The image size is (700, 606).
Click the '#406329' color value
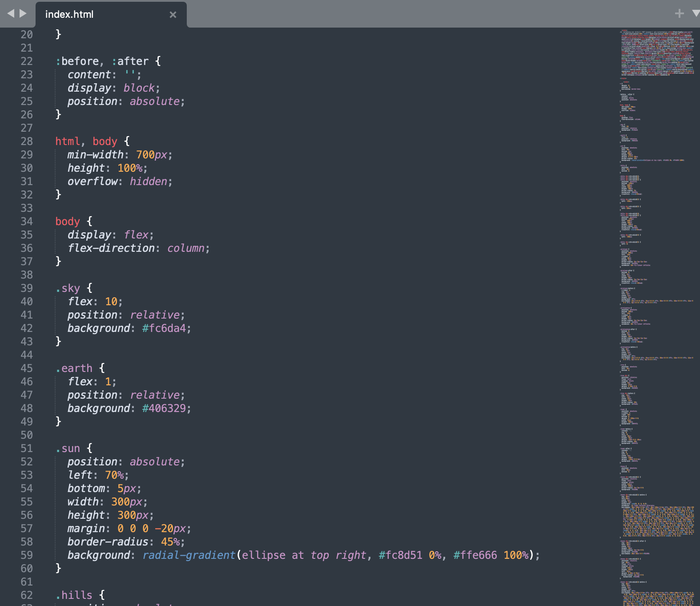coord(164,408)
